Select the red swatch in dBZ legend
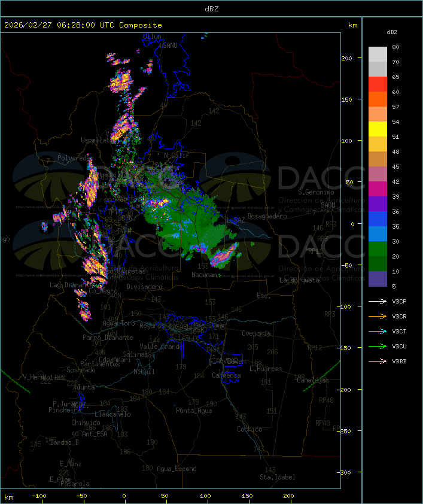The height and width of the screenshot is (504, 423). point(378,84)
